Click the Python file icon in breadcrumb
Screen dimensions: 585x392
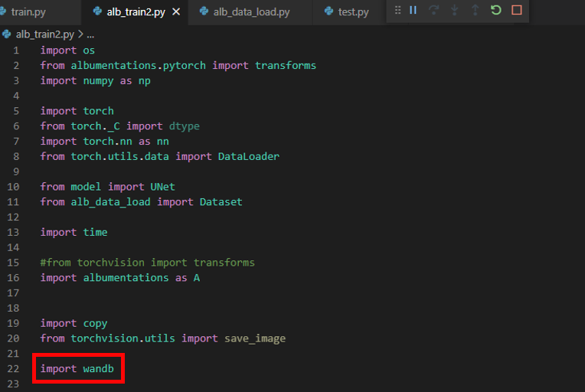7,34
